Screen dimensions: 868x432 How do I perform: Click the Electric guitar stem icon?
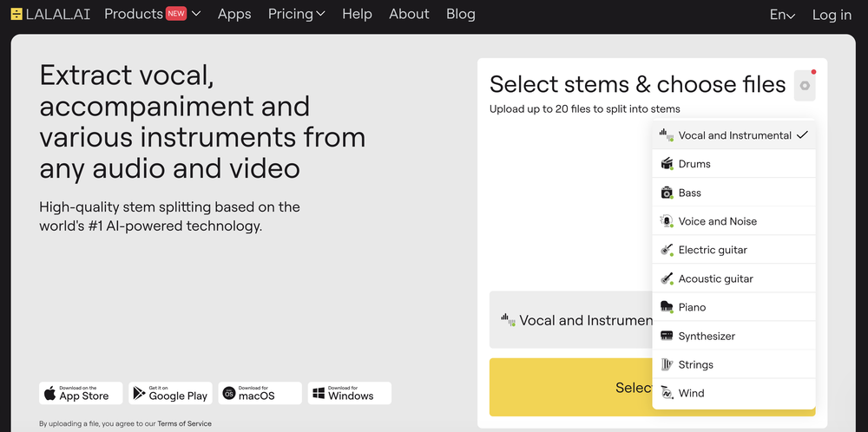pos(667,250)
